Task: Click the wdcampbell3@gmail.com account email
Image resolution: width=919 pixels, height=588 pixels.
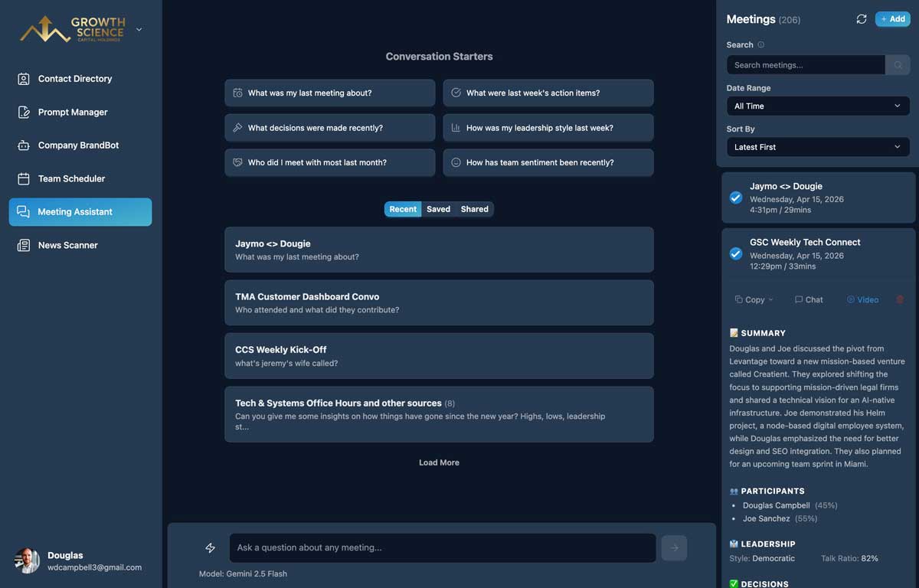Action: pyautogui.click(x=94, y=567)
